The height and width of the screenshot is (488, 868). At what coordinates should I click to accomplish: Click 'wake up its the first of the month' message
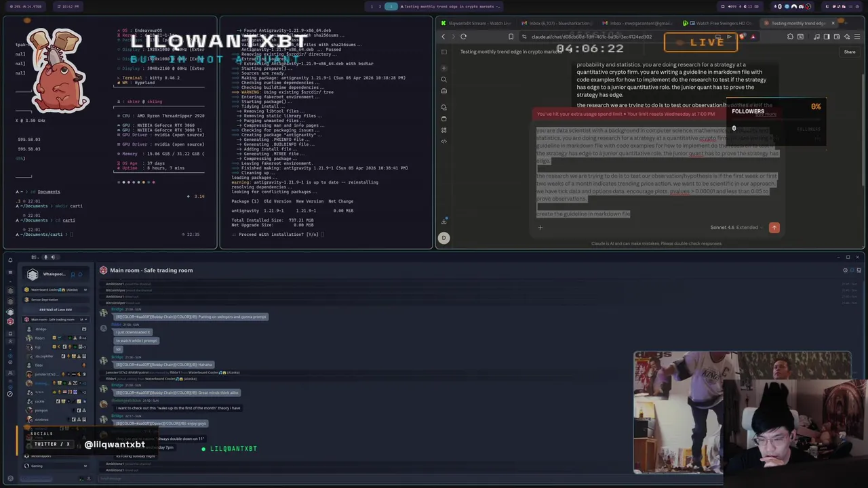178,408
